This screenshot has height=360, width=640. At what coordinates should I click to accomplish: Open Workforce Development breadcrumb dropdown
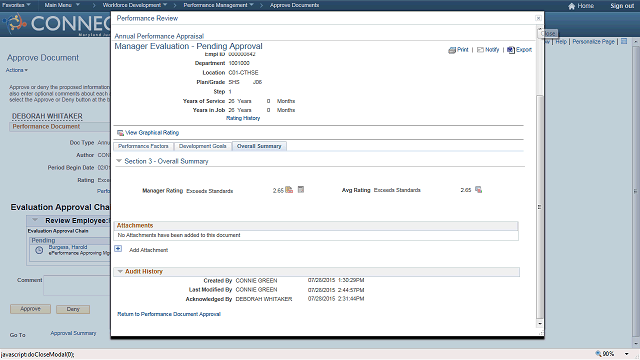(135, 5)
